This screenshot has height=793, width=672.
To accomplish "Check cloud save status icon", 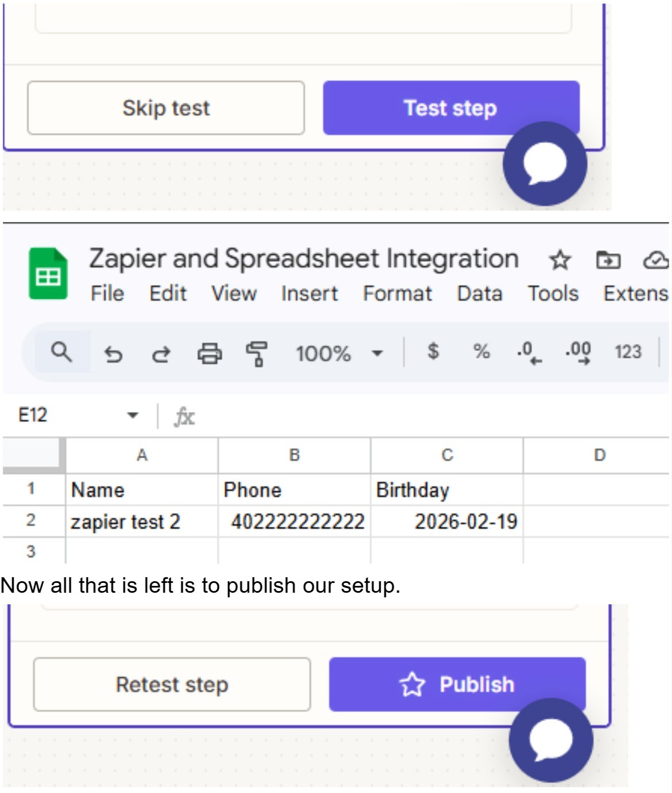I will point(656,260).
